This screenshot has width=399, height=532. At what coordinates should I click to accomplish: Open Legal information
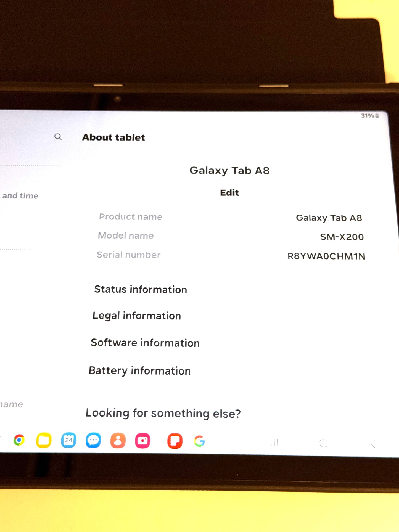point(137,316)
